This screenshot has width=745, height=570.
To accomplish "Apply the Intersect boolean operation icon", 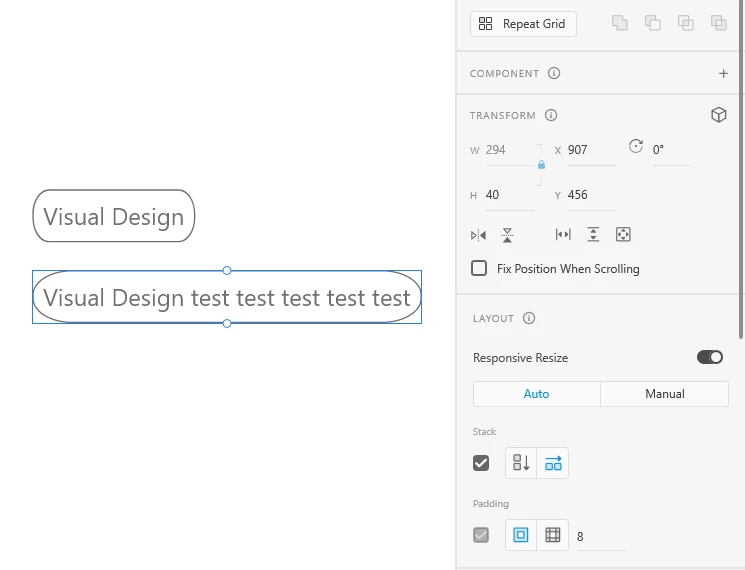I will [686, 23].
